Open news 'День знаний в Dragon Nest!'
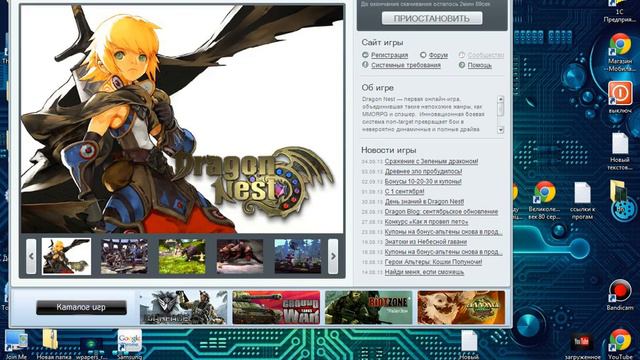The height and width of the screenshot is (360, 640). [424, 202]
